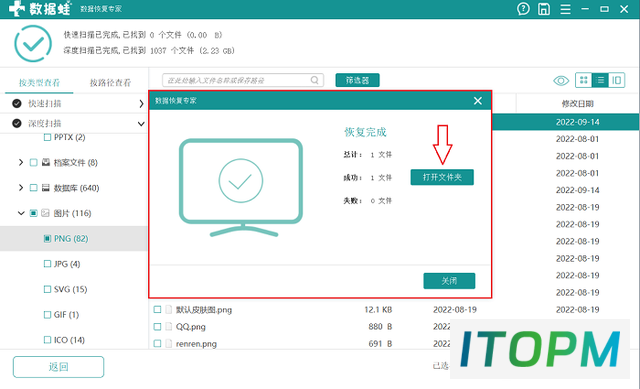Maximize the application window
Image resolution: width=640 pixels, height=389 pixels.
tap(604, 9)
